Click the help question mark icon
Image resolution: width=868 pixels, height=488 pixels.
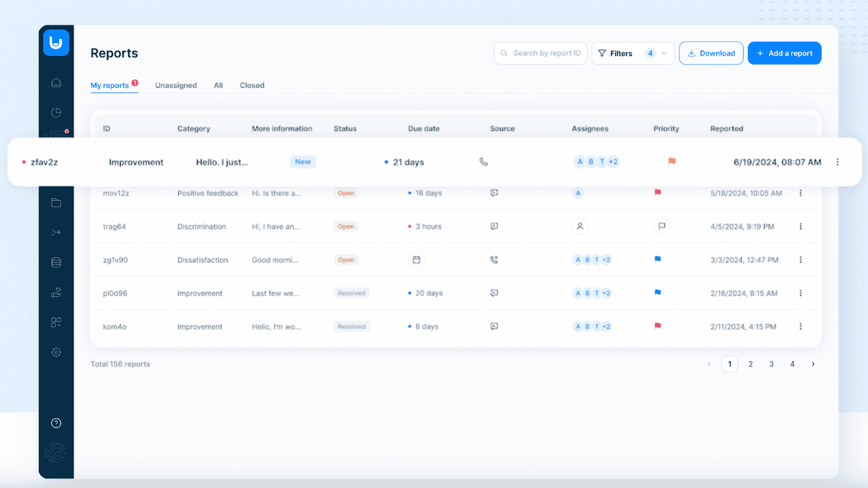tap(56, 423)
